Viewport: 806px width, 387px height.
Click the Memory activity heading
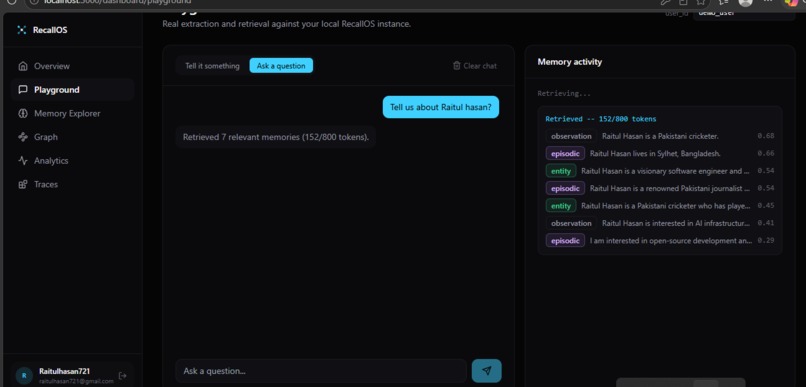[570, 62]
